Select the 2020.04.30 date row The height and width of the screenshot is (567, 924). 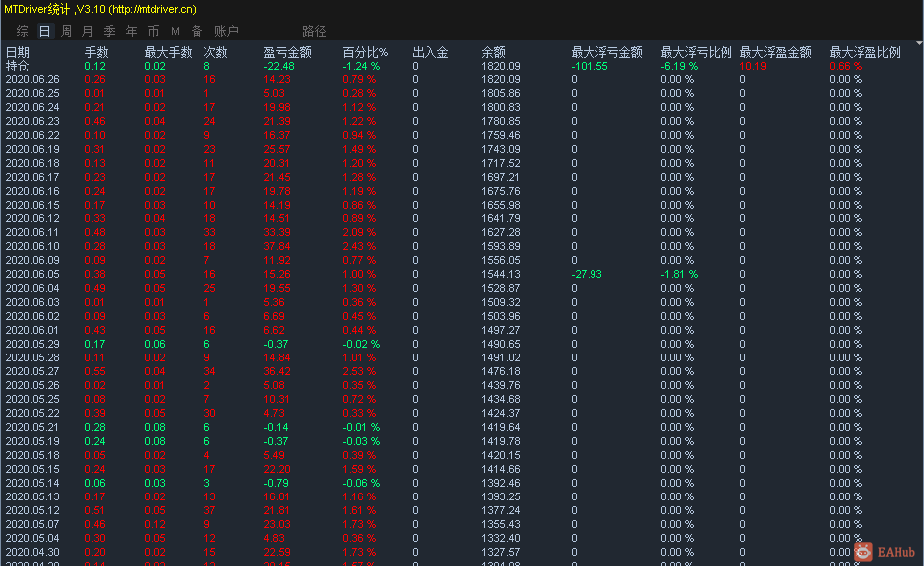(33, 552)
